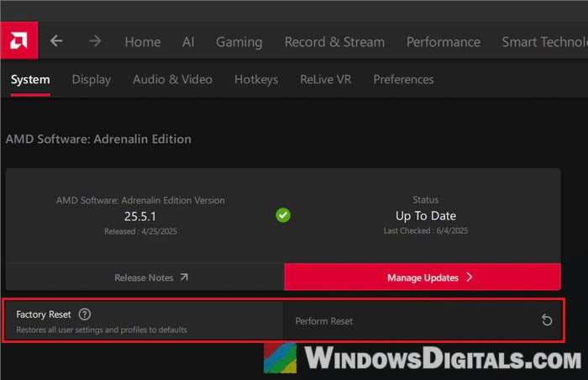Click the Up To Date status text

426,216
